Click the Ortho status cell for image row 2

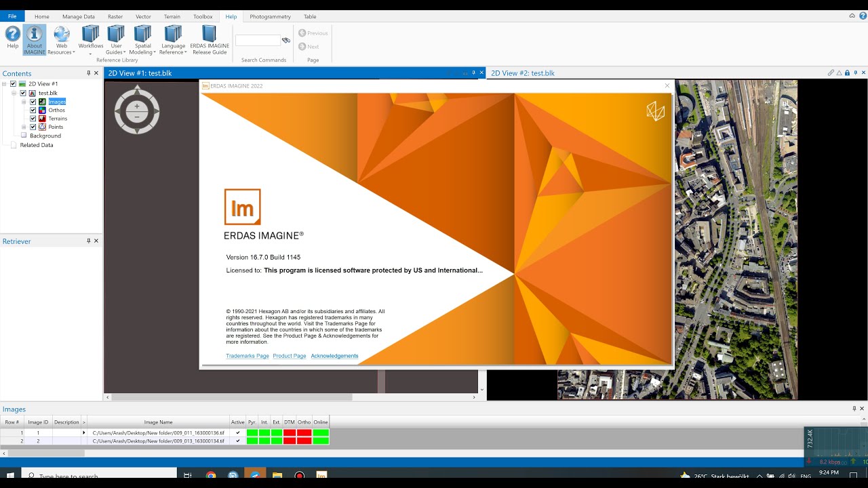pos(304,441)
